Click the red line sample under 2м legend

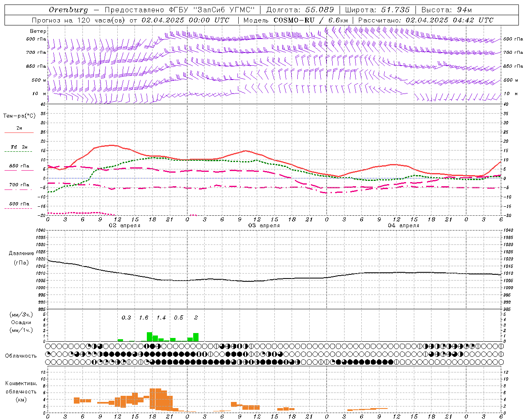coord(19,133)
